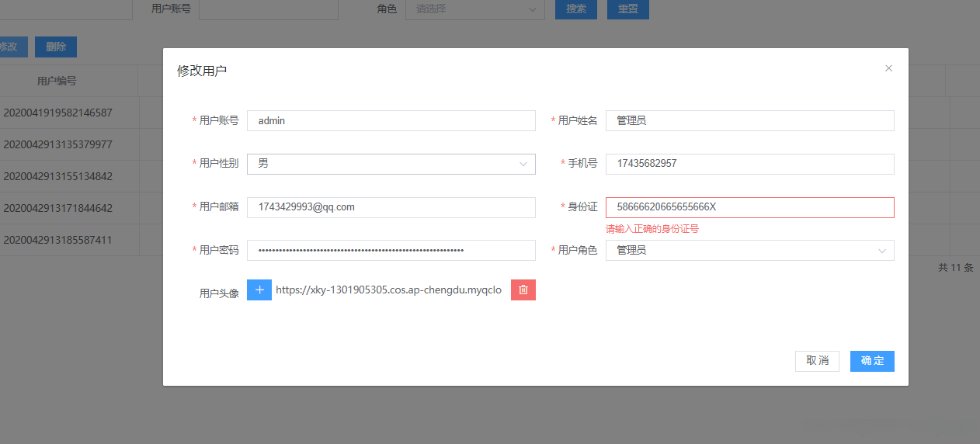Image resolution: width=980 pixels, height=444 pixels.
Task: Click the 用户账号 search input on the background page
Action: click(269, 9)
